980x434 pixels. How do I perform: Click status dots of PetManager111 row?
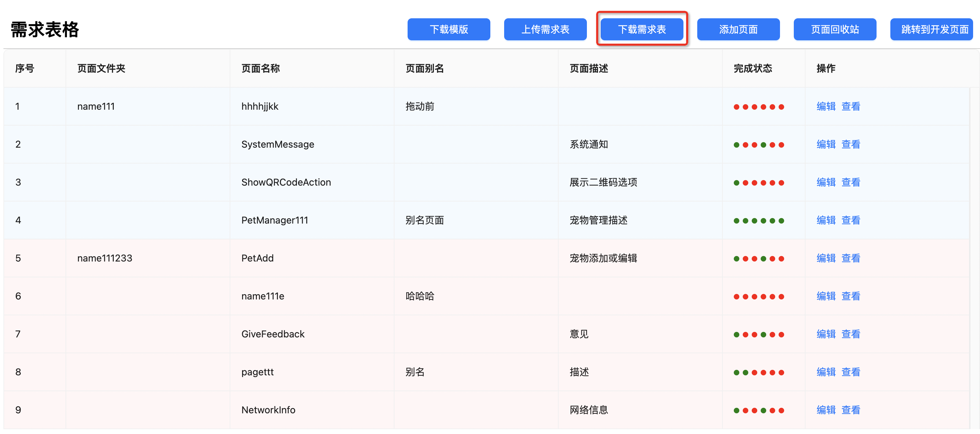coord(759,221)
